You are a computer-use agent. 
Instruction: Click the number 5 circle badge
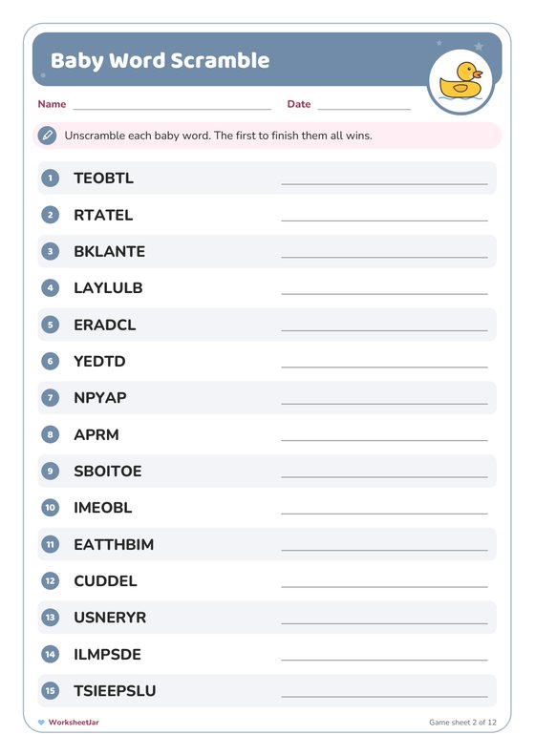pos(51,325)
